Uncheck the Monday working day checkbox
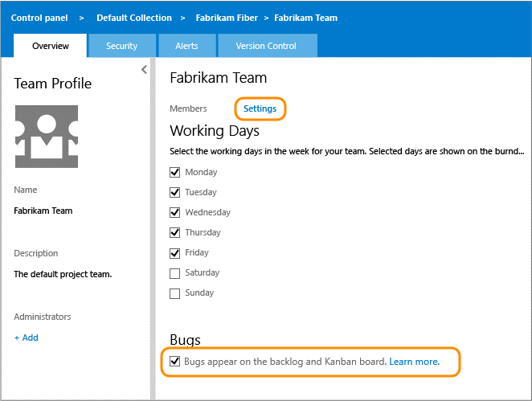 coord(175,172)
